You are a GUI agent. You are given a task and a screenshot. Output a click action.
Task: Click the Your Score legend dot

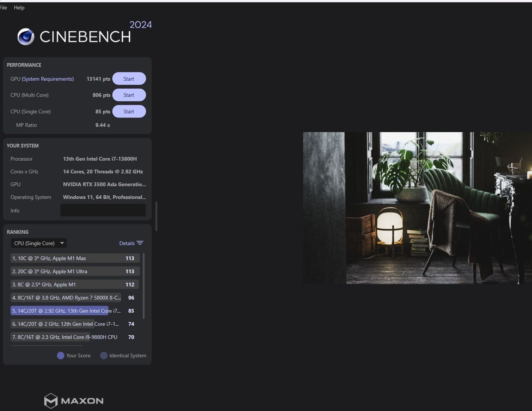60,355
